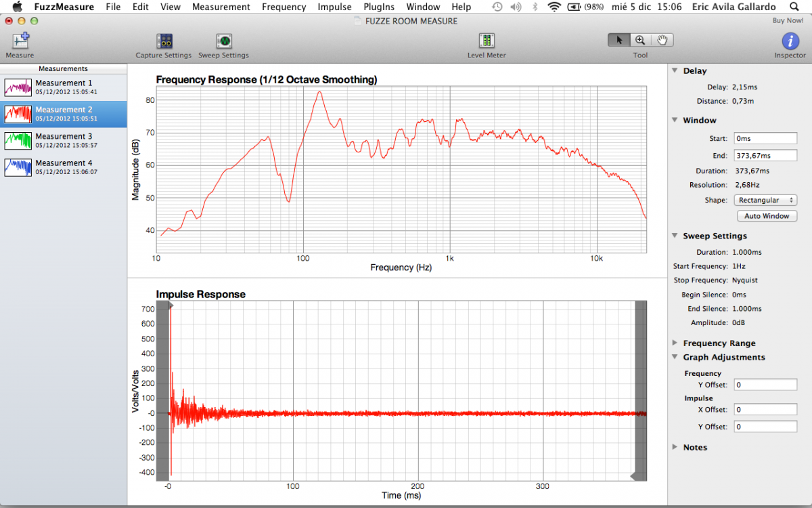Screen dimensions: 812x508
Task: Open the File menu
Action: (113, 7)
